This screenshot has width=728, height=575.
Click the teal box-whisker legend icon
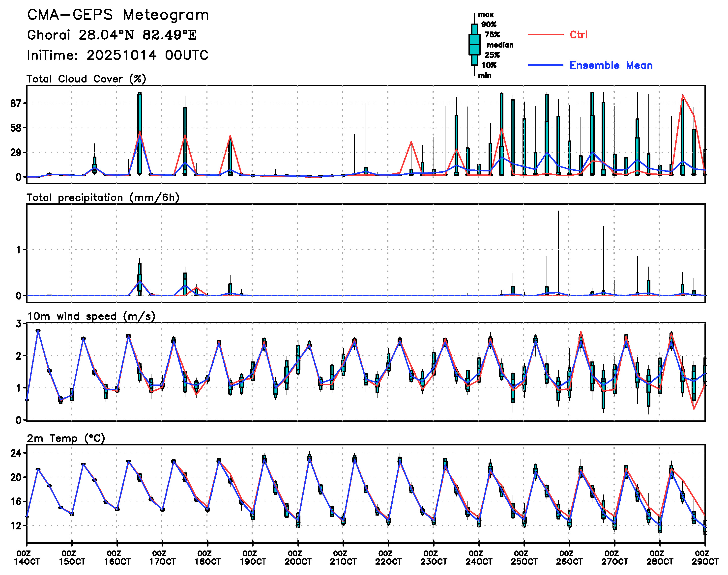[x=474, y=44]
